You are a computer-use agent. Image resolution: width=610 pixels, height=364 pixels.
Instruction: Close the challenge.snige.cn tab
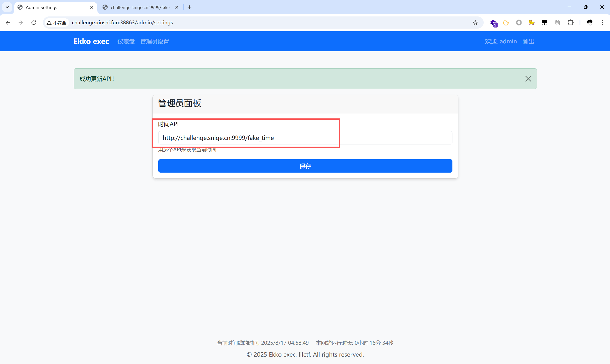click(176, 7)
